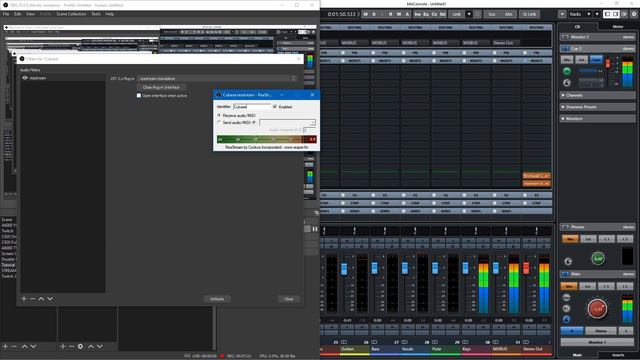640x360 pixels.
Task: Expand the Downmix Presets section
Action: pos(598,107)
